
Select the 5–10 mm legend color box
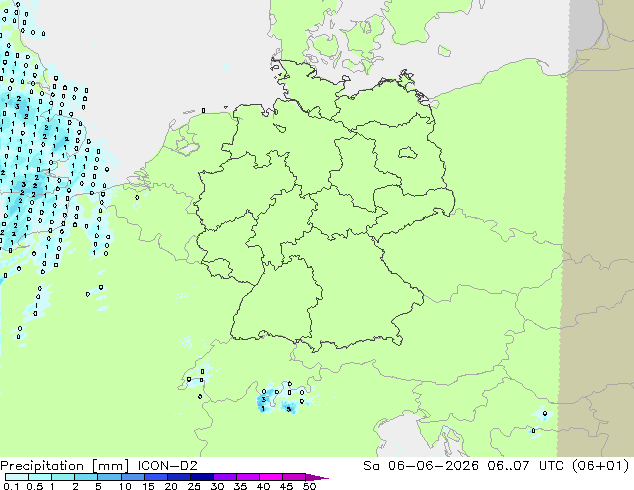pyautogui.click(x=109, y=477)
